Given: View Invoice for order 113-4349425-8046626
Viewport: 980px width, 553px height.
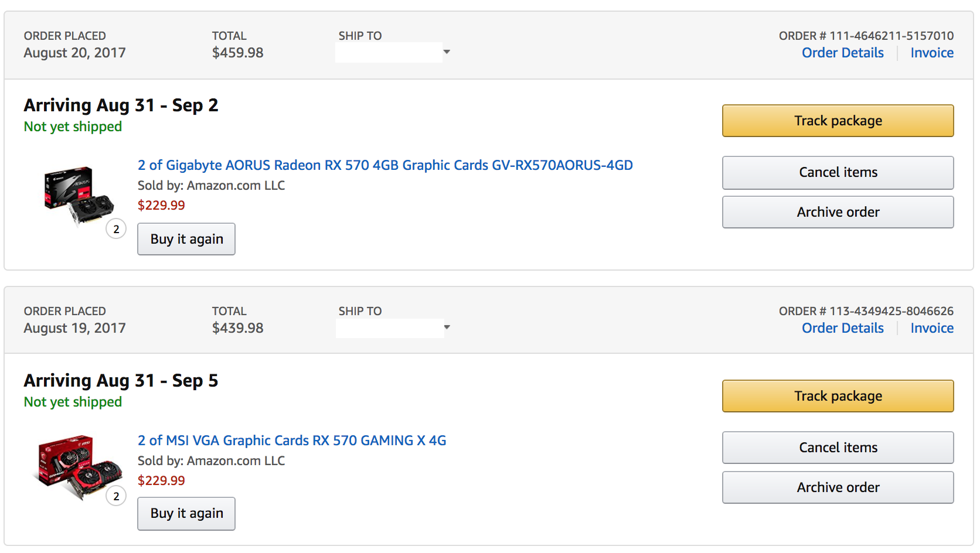Looking at the screenshot, I should 931,328.
